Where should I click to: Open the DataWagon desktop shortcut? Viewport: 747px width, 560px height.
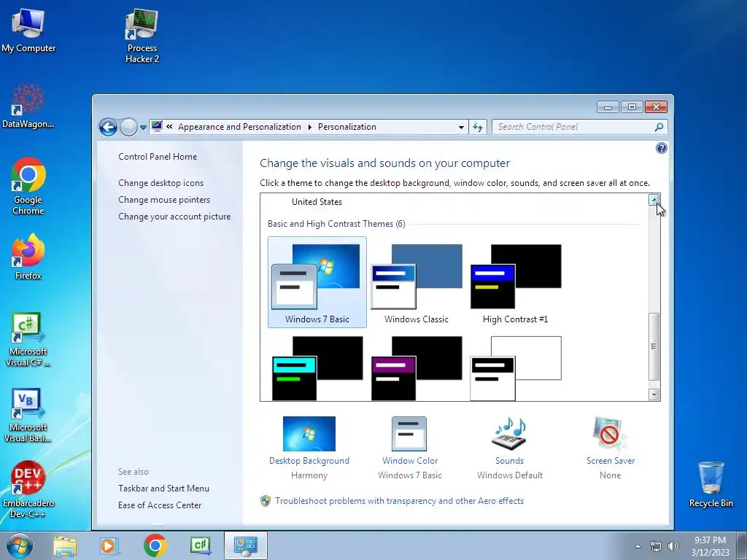tap(28, 106)
